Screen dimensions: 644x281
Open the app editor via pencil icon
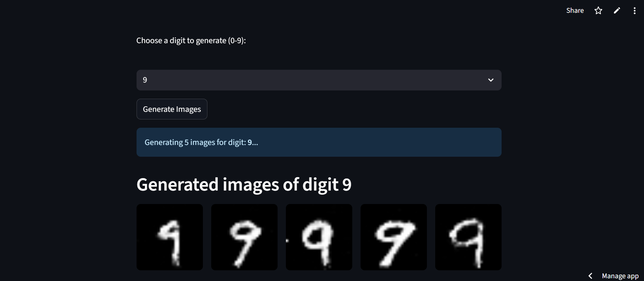click(617, 11)
